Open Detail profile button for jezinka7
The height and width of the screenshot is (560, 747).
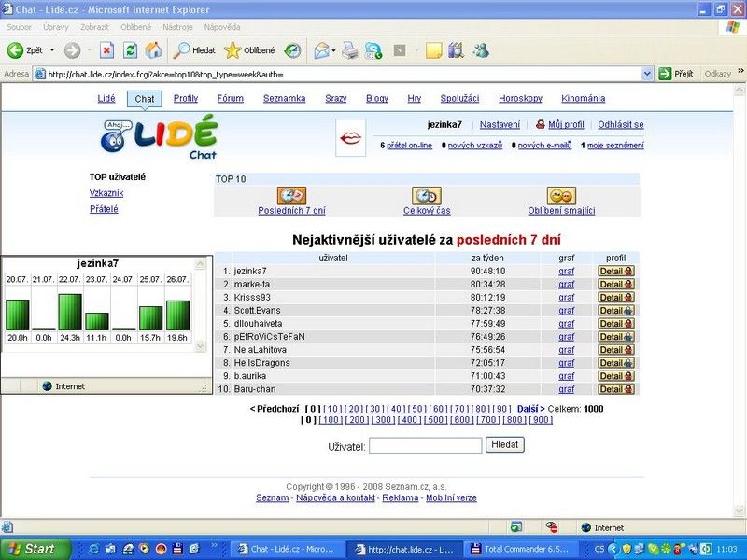(616, 272)
